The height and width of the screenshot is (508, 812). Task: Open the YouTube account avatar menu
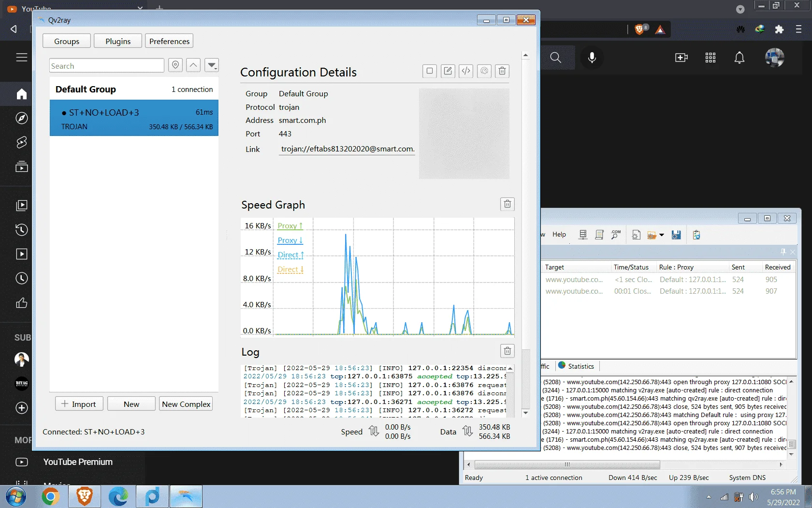pyautogui.click(x=774, y=58)
